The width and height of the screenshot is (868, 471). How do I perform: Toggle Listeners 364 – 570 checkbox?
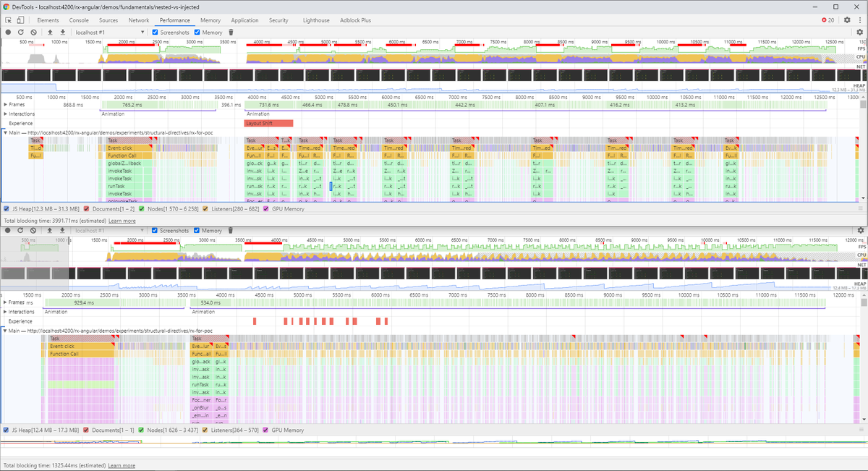[205, 430]
